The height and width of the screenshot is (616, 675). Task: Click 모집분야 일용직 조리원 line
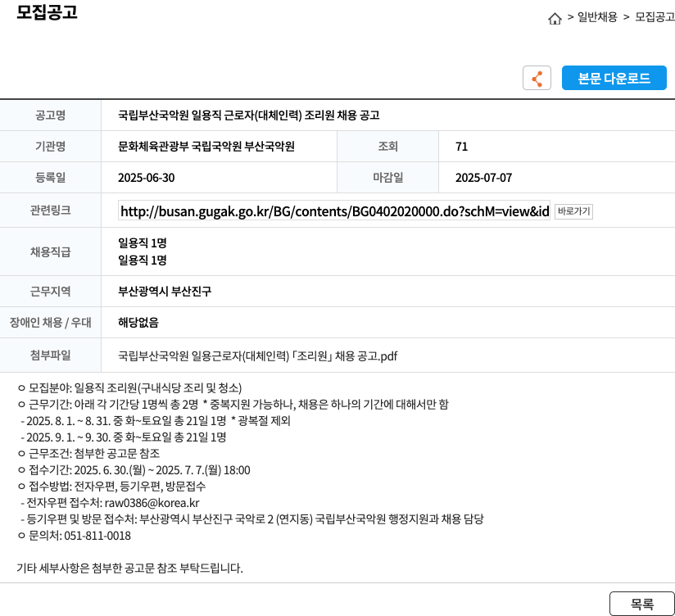[129, 387]
